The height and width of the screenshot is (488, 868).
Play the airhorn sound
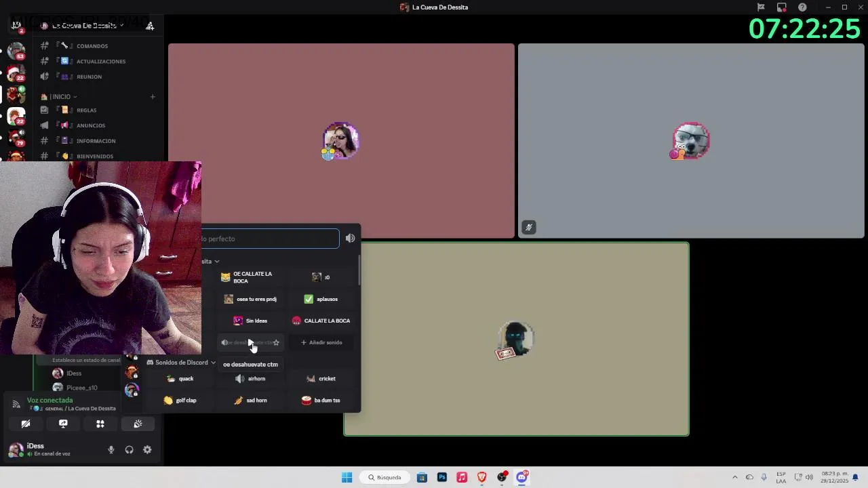(251, 379)
